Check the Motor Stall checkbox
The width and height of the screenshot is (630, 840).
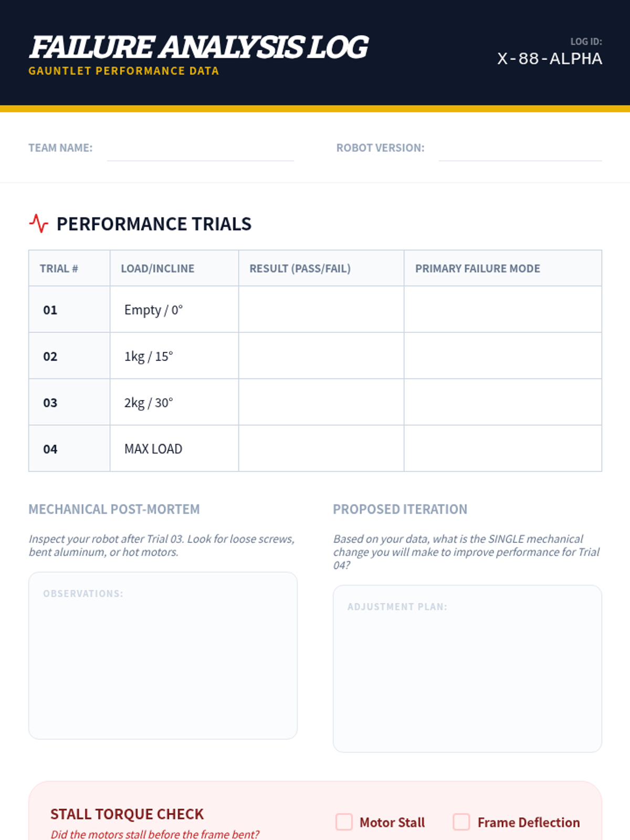tap(344, 822)
